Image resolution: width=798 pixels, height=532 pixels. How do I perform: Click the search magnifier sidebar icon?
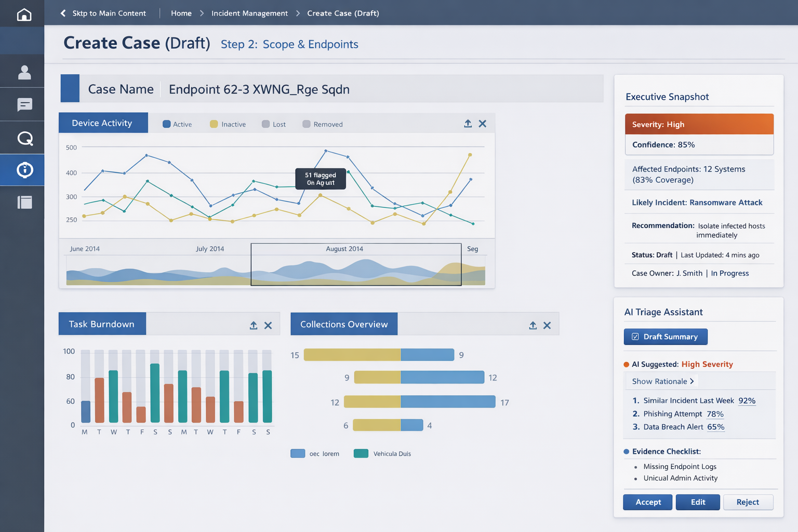tap(24, 138)
